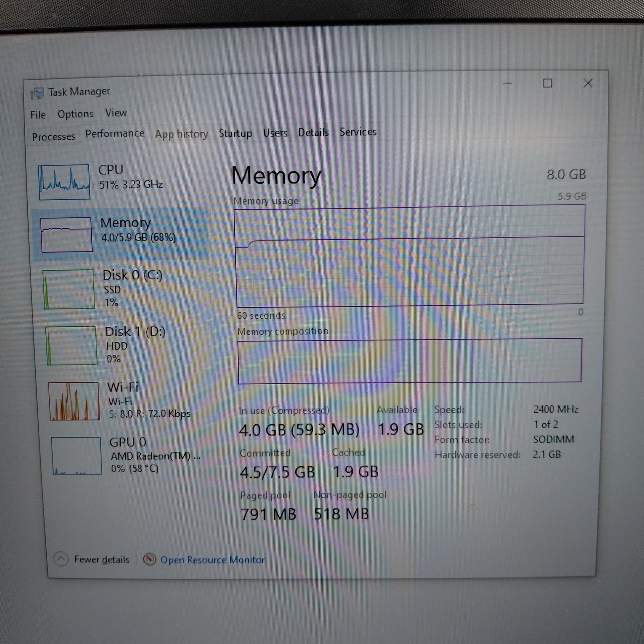Click the Task Manager title bar icon
This screenshot has height=644, width=644.
[x=37, y=93]
